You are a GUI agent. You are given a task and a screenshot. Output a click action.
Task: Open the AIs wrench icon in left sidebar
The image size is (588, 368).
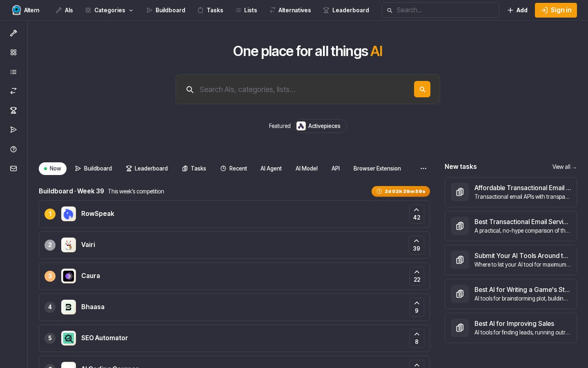[13, 33]
